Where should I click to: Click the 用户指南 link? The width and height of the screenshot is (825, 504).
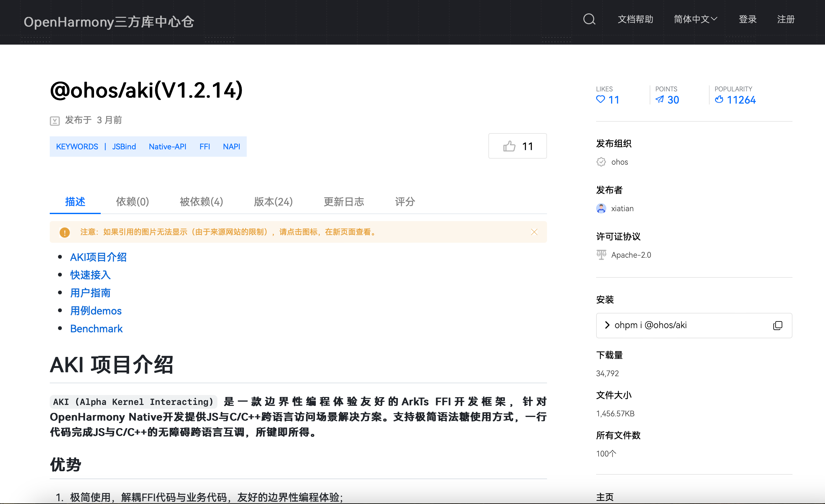[90, 292]
